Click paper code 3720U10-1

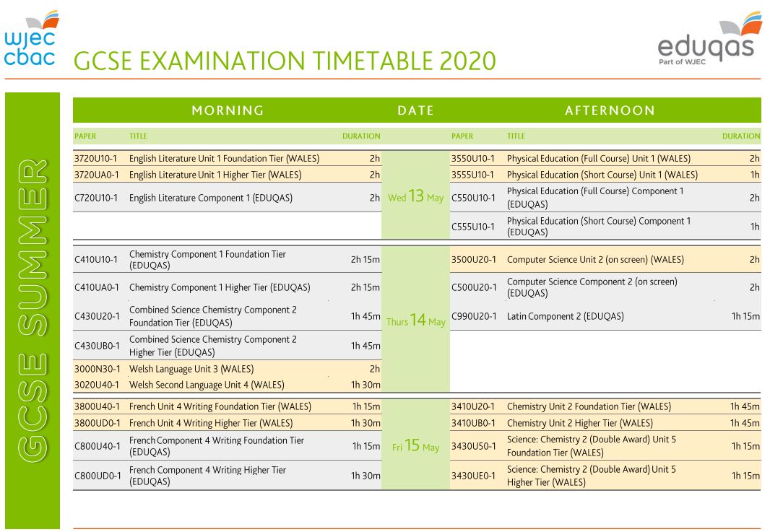96,159
